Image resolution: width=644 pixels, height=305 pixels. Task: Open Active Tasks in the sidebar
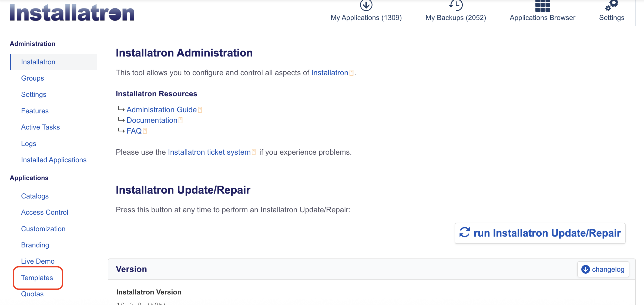click(x=41, y=127)
